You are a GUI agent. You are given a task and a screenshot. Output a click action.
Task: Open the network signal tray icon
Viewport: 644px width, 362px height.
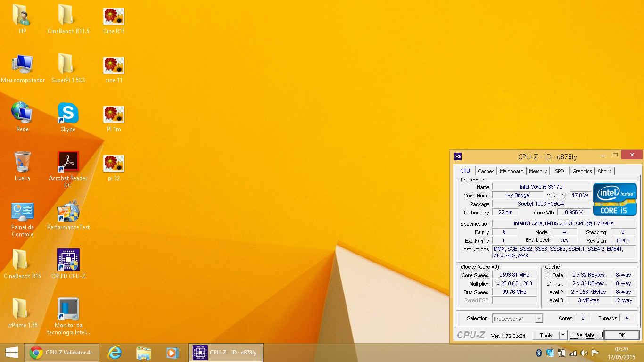click(573, 353)
